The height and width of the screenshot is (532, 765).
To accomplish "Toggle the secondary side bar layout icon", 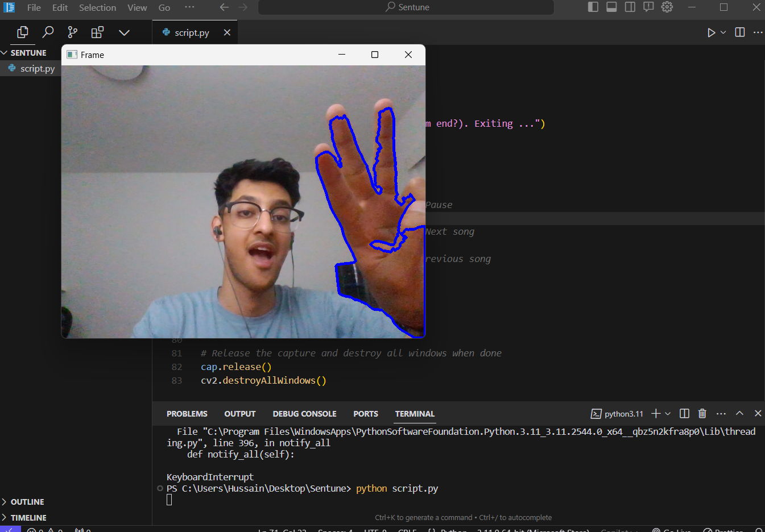I will coord(630,7).
